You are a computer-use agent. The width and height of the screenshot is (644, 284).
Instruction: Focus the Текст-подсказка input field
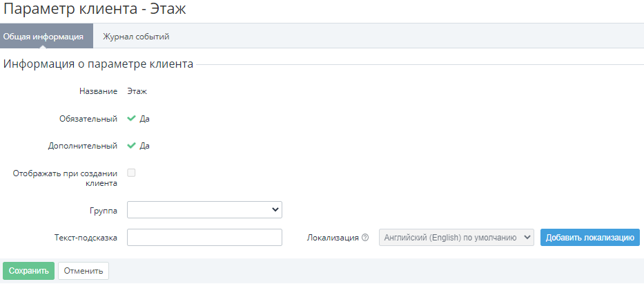[204, 238]
